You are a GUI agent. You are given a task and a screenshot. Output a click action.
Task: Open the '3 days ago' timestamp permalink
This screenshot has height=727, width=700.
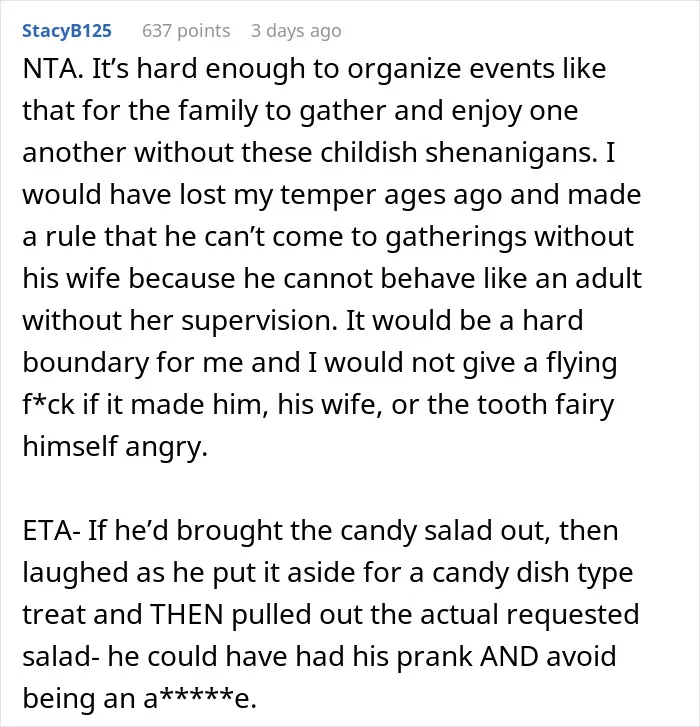[x=296, y=31]
